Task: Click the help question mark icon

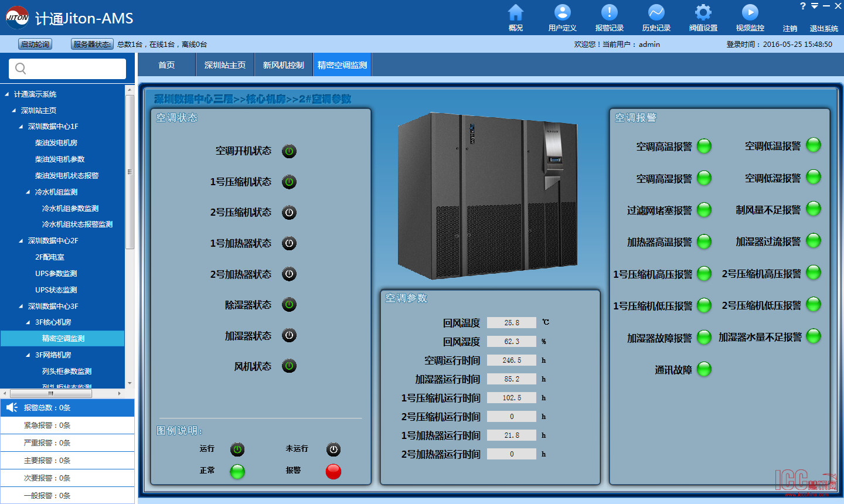Action: (x=803, y=6)
